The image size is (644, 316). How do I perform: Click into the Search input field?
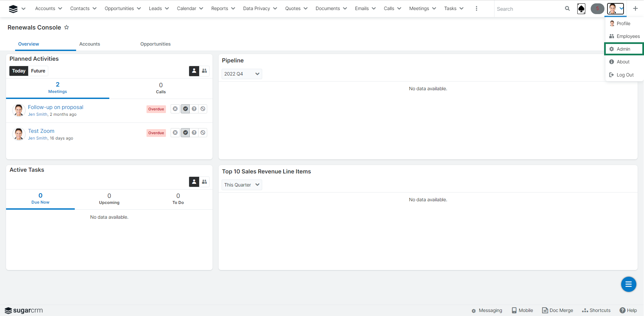pos(528,9)
